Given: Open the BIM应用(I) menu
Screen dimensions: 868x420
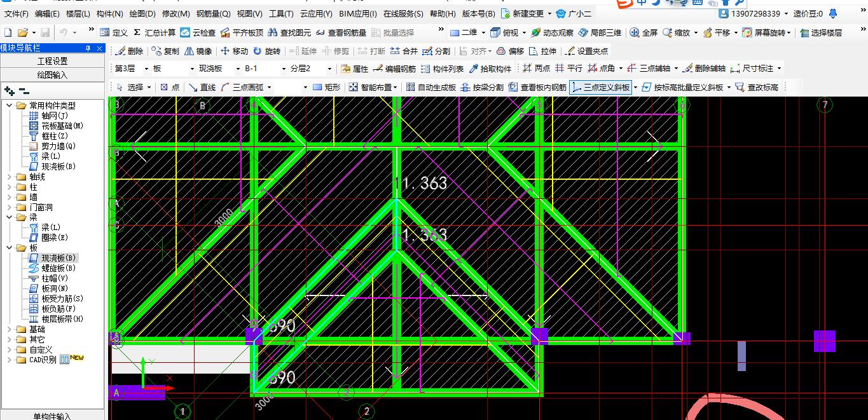Looking at the screenshot, I should click(357, 14).
